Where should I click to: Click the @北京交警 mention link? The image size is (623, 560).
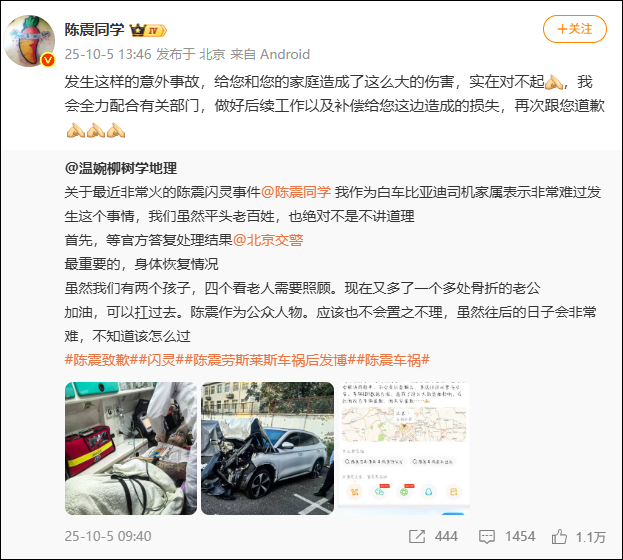tap(268, 240)
